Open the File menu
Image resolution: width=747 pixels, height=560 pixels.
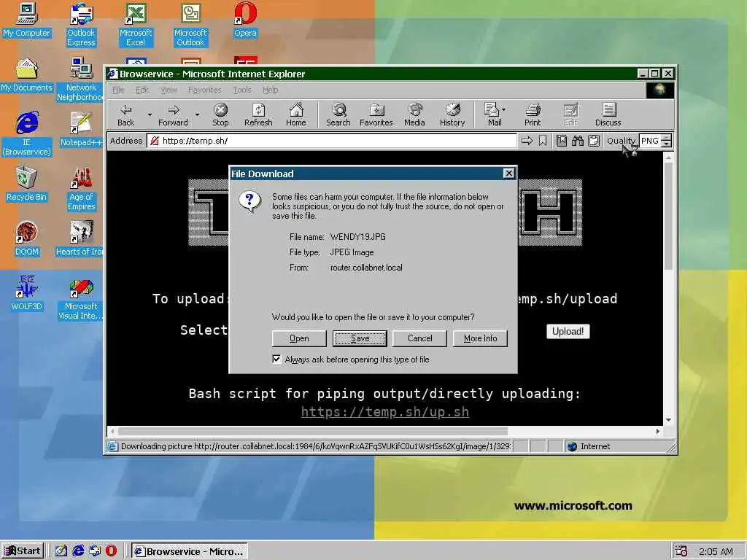pyautogui.click(x=118, y=90)
